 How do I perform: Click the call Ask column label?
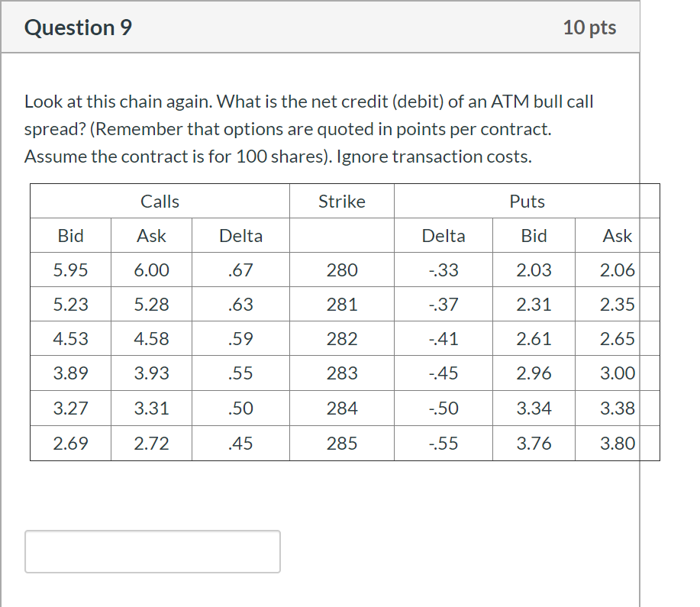tap(151, 235)
